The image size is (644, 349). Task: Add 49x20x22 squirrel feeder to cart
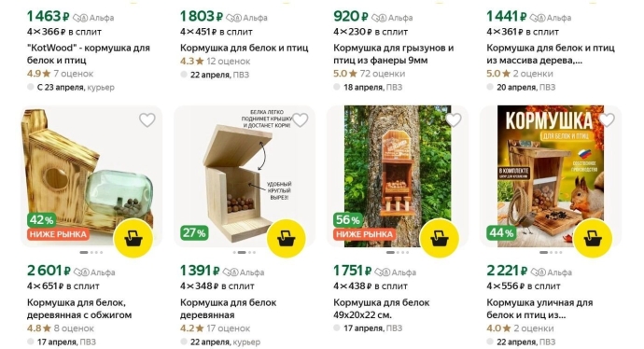click(440, 238)
